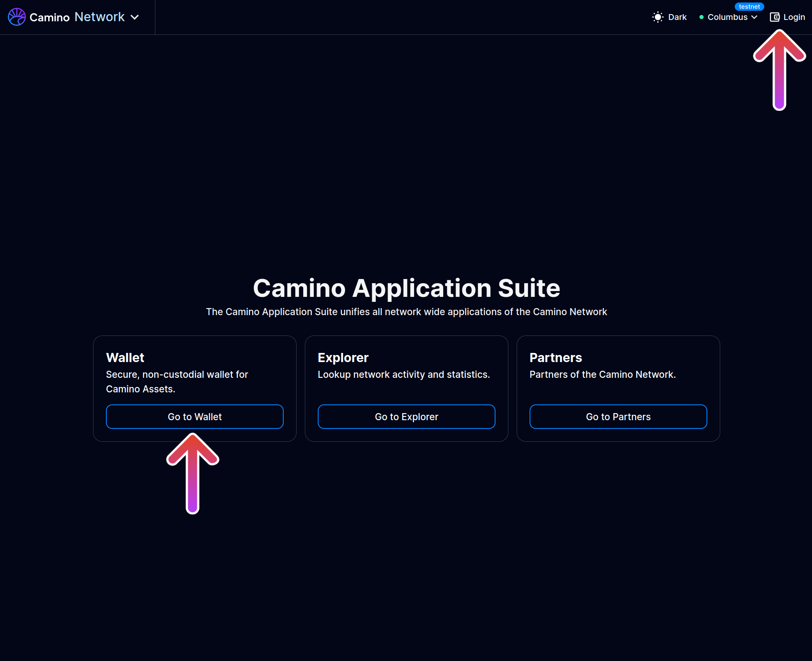Expand the chevron beside Camino Network

tap(135, 17)
